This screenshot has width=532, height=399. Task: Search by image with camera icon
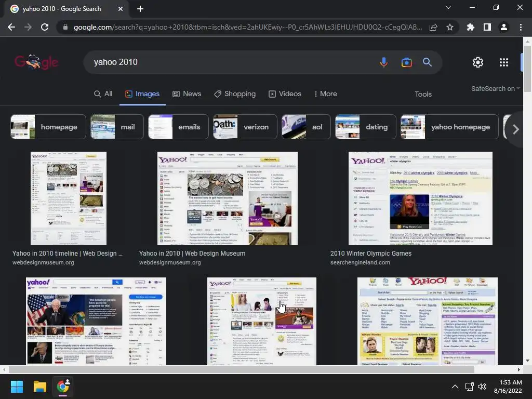pos(406,62)
